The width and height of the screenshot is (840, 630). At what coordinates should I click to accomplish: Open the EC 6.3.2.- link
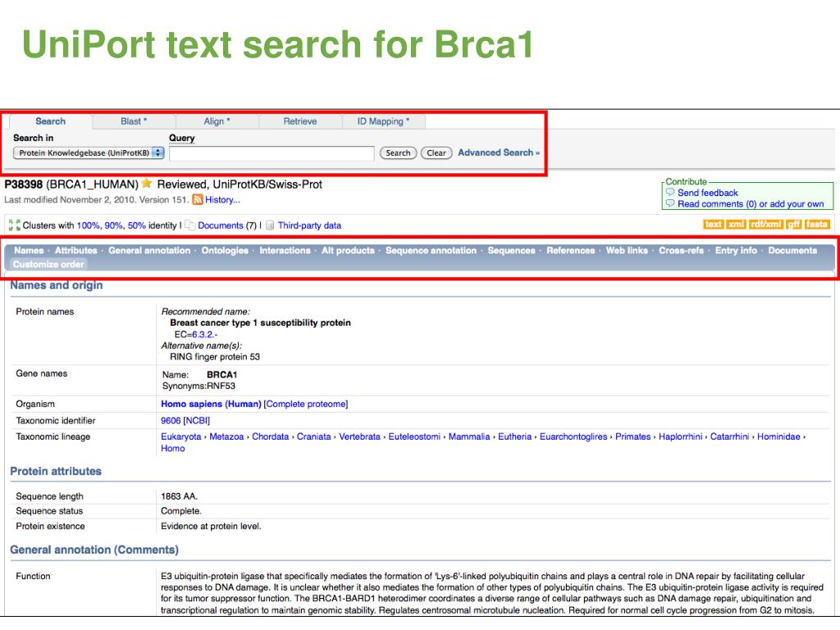tap(204, 335)
